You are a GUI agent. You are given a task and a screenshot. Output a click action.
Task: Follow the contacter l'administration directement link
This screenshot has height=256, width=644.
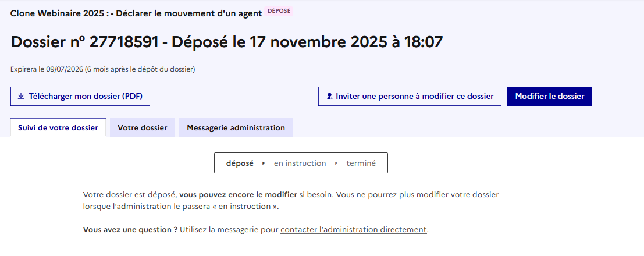click(354, 230)
